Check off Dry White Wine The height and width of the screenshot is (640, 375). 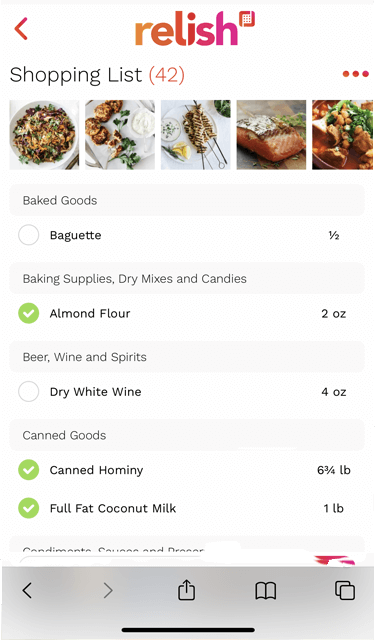pos(29,391)
